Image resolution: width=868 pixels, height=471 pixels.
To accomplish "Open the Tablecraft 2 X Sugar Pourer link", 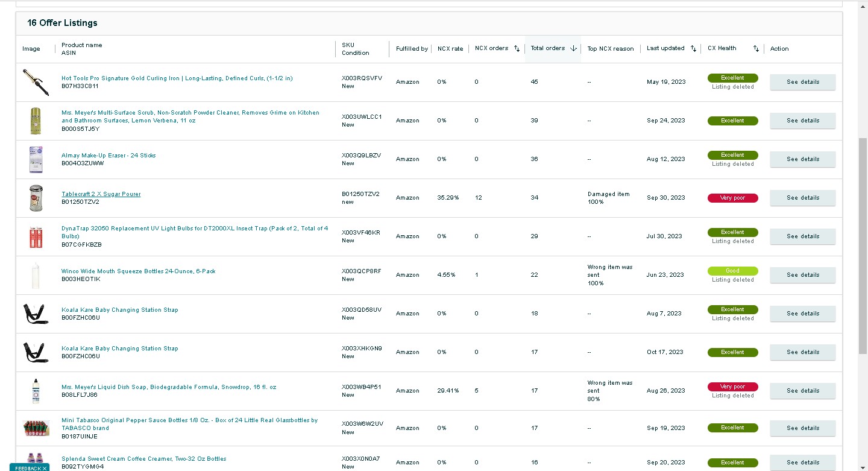I will pos(101,194).
